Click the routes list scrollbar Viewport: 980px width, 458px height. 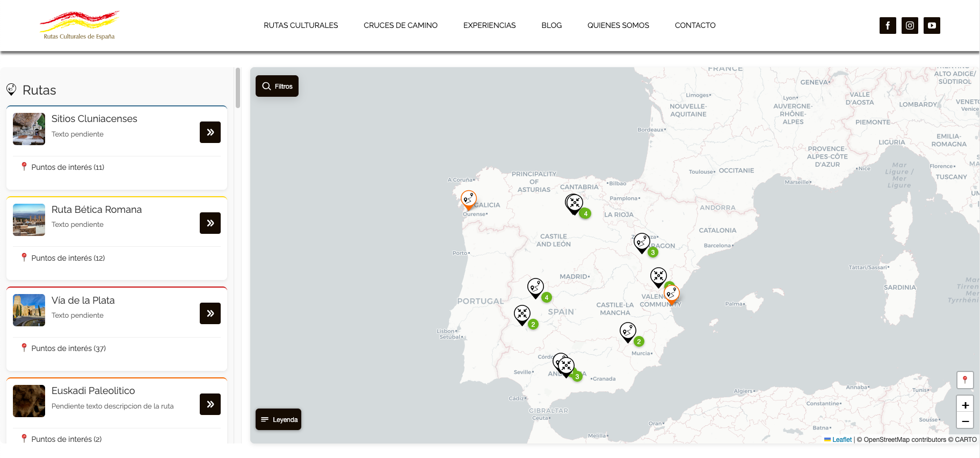238,88
